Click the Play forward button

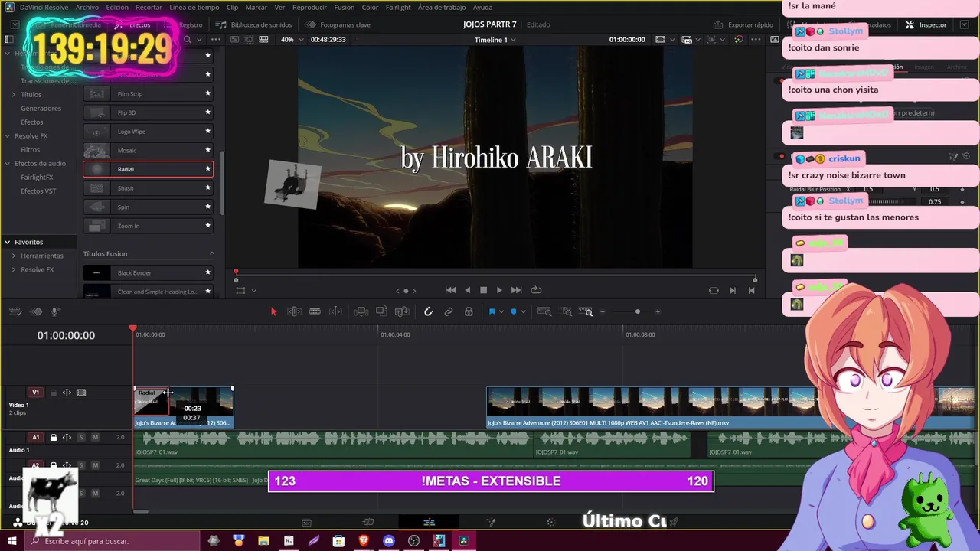pos(499,290)
